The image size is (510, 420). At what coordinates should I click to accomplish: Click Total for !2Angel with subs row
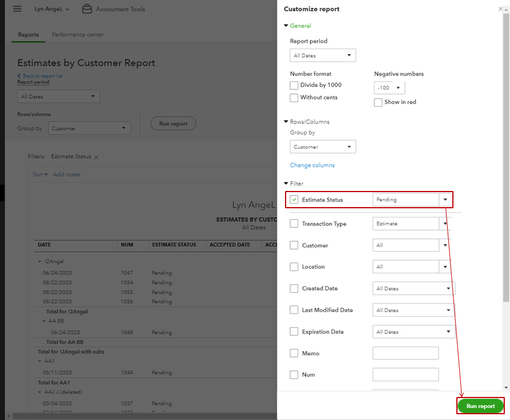click(x=71, y=352)
